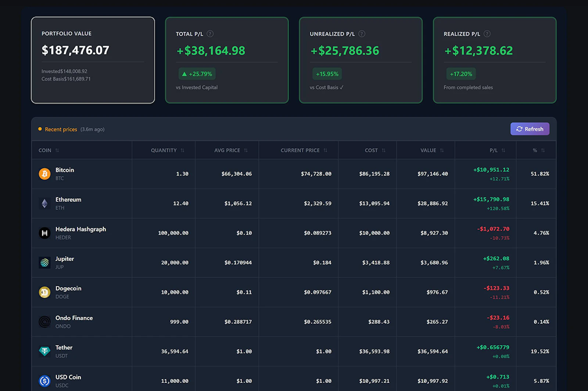Sort by Quantity using its arrows icon

pyautogui.click(x=182, y=150)
